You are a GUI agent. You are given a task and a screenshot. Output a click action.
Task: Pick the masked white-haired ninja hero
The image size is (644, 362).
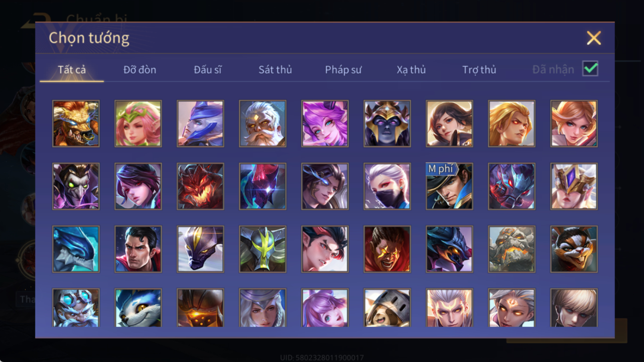click(387, 186)
